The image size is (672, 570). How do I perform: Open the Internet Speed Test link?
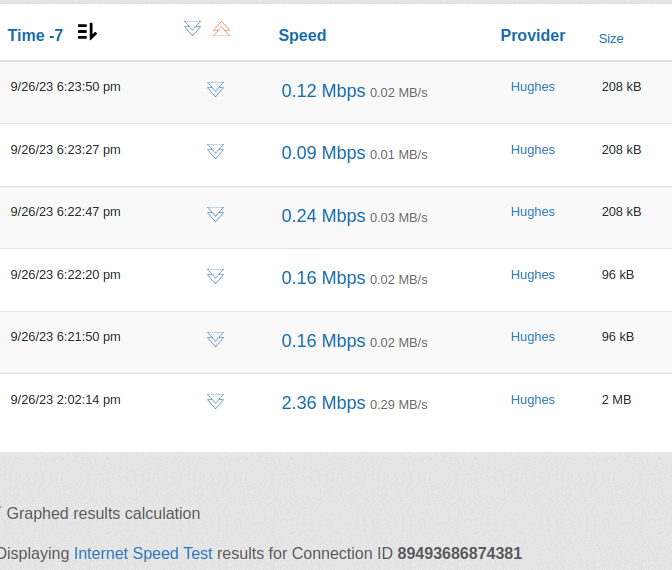coord(143,553)
